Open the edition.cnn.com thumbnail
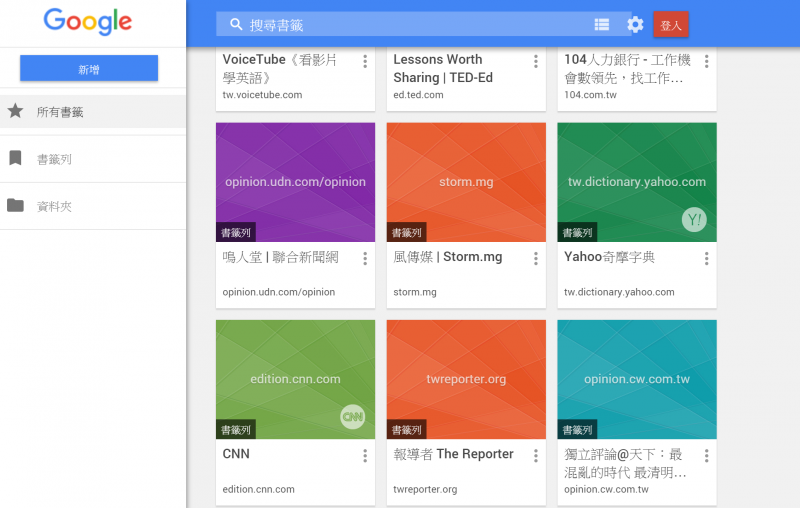The height and width of the screenshot is (508, 800). point(295,379)
